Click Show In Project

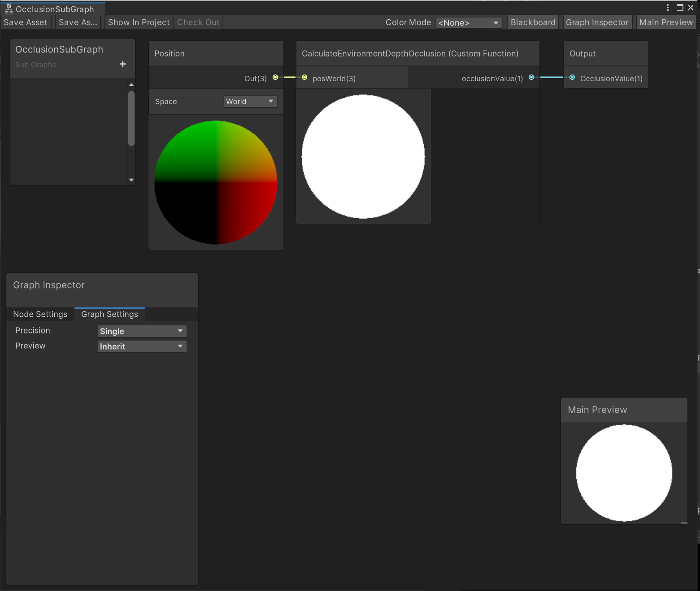(x=139, y=22)
